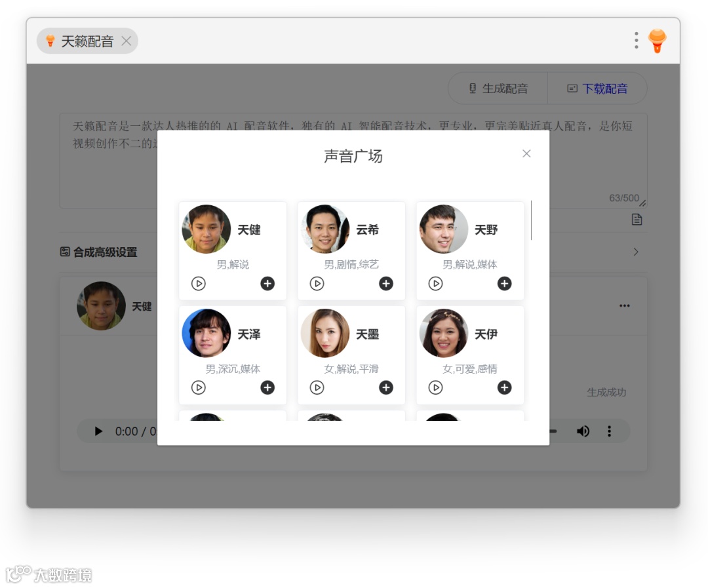Screen dimensions: 708x588
Task: Play preview of 天泽 voice
Action: click(198, 387)
